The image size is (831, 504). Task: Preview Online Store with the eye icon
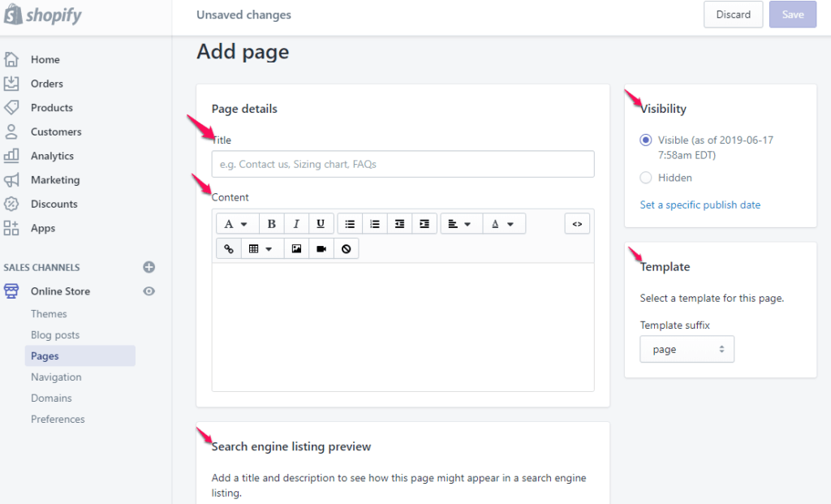tap(149, 291)
